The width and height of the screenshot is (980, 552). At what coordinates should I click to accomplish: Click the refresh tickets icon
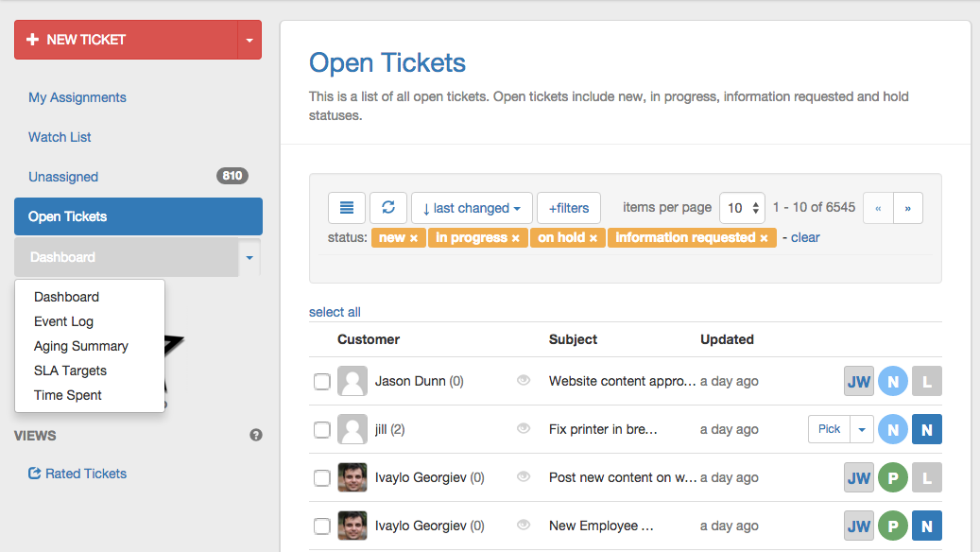coord(388,208)
